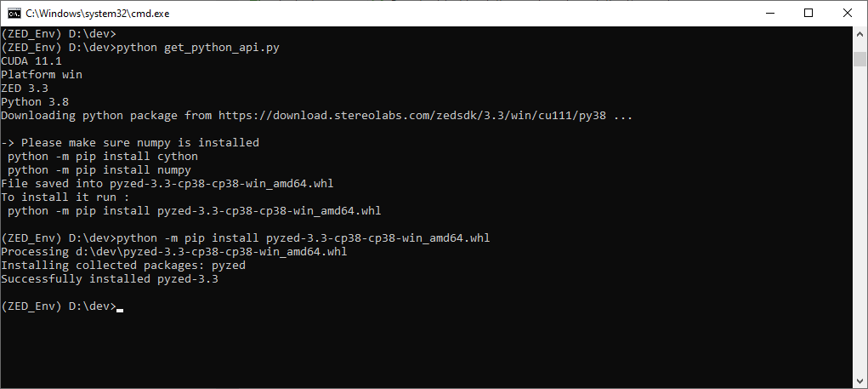
Task: Click the 'python get_python_api.py' command text
Action: tap(197, 48)
